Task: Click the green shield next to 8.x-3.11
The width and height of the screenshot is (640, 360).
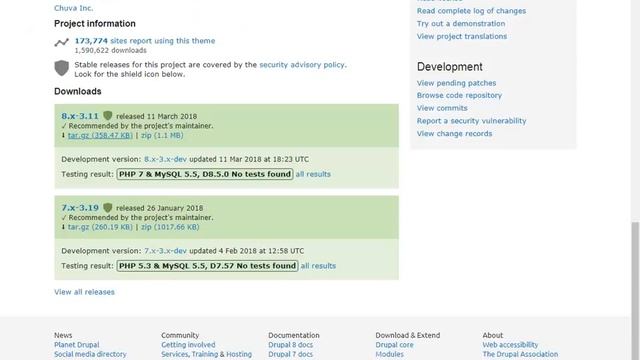Action: [x=108, y=116]
